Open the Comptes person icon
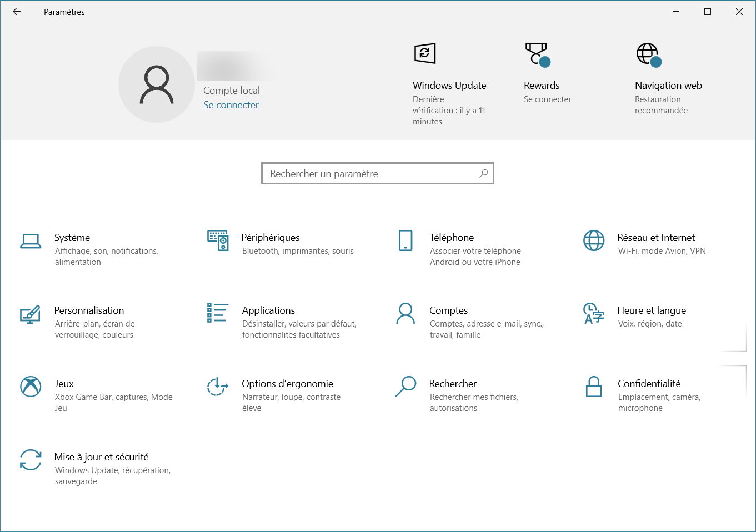This screenshot has height=532, width=756. pos(405,313)
